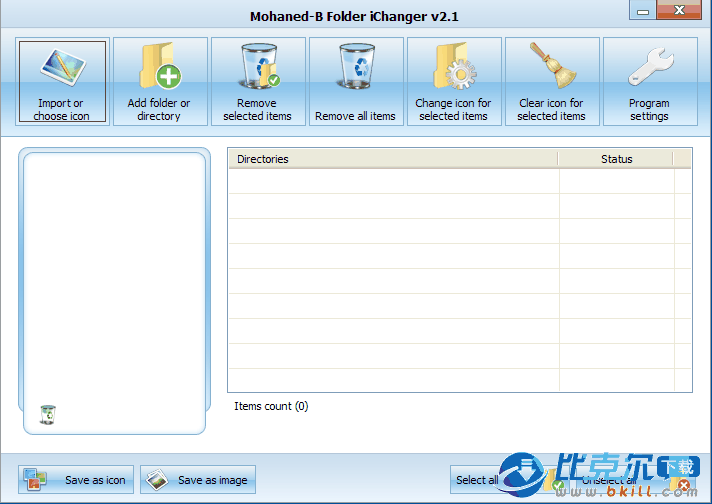Click Directories column header
Screen dimensions: 712x504
[x=393, y=159]
